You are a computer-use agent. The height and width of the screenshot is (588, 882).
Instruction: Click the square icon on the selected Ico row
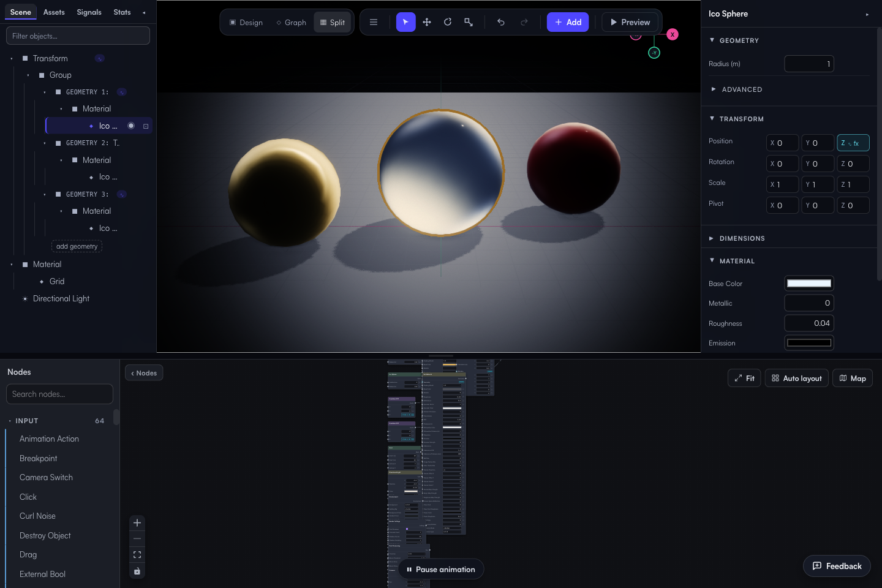(146, 126)
